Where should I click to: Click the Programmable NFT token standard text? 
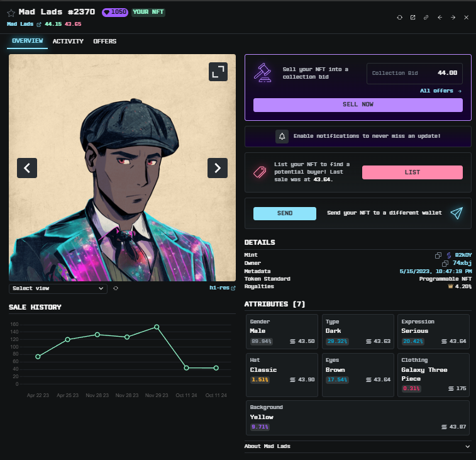pyautogui.click(x=445, y=279)
